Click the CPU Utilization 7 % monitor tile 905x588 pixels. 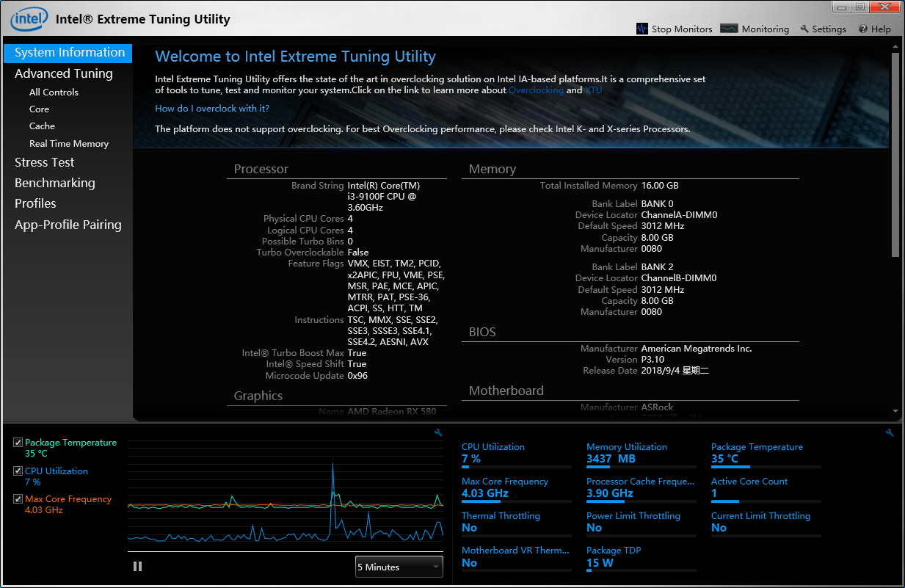coord(516,455)
